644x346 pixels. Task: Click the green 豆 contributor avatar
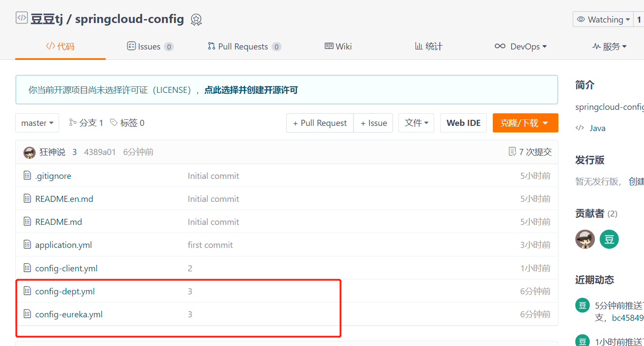click(x=609, y=239)
